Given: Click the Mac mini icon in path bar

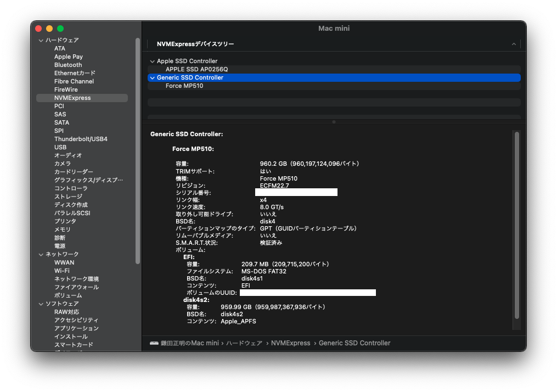Looking at the screenshot, I should pyautogui.click(x=154, y=343).
